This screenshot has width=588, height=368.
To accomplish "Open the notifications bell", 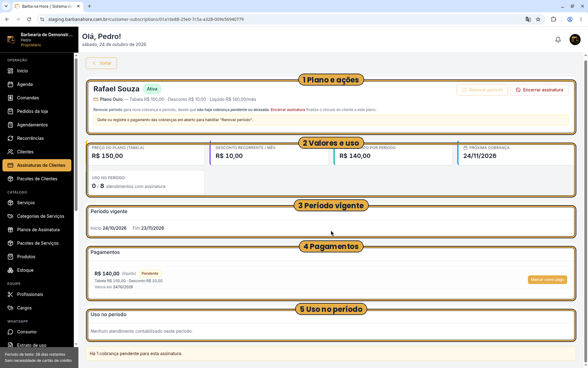I will tap(558, 40).
